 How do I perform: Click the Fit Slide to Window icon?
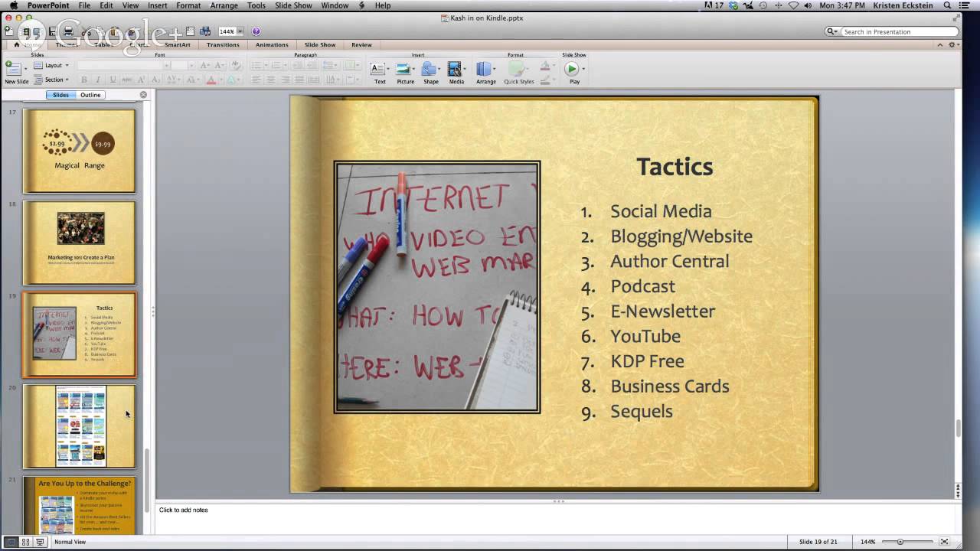[x=945, y=542]
